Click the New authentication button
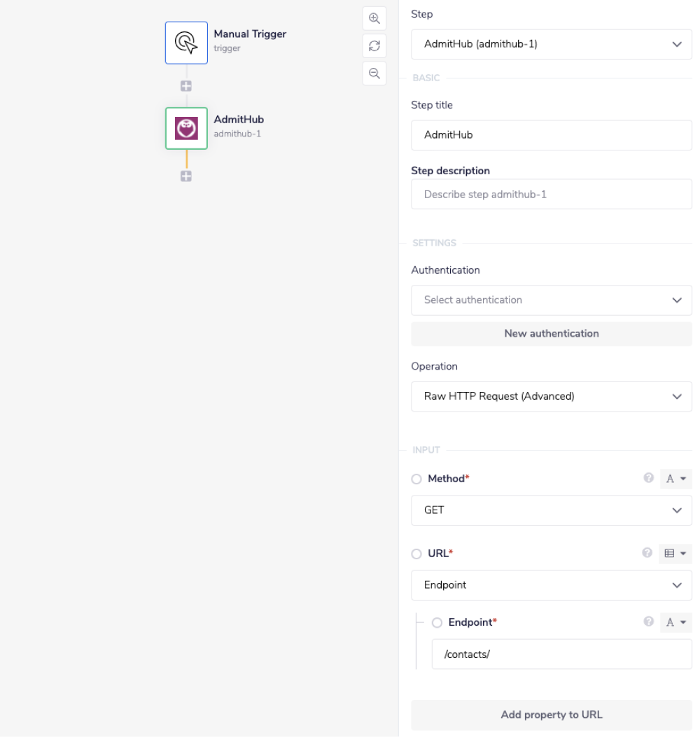This screenshot has height=737, width=700. 552,334
